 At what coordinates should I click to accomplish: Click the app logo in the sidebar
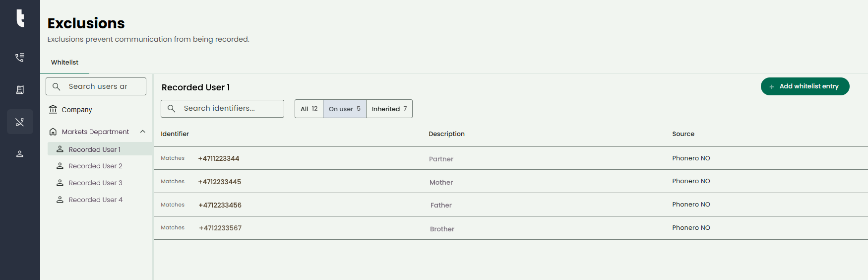(x=20, y=18)
